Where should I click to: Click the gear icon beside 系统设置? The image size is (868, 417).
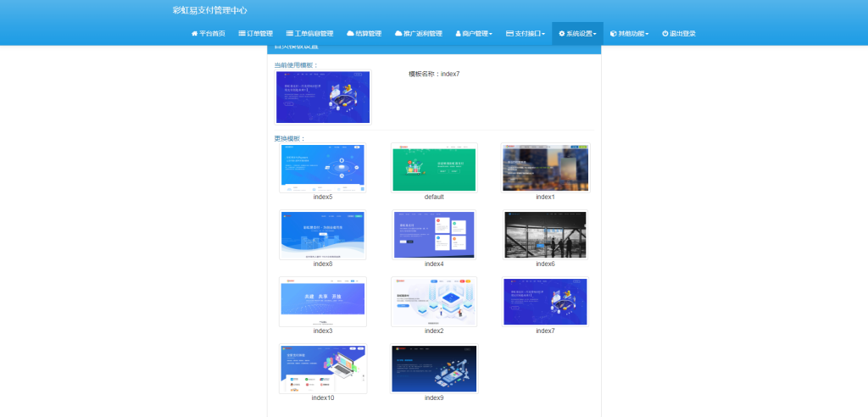point(562,34)
